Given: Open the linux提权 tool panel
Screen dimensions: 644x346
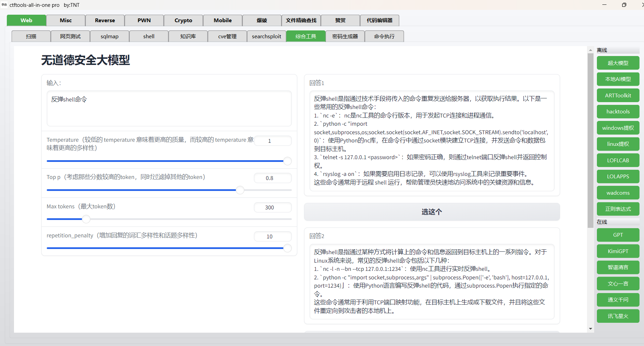Looking at the screenshot, I should pyautogui.click(x=618, y=144).
